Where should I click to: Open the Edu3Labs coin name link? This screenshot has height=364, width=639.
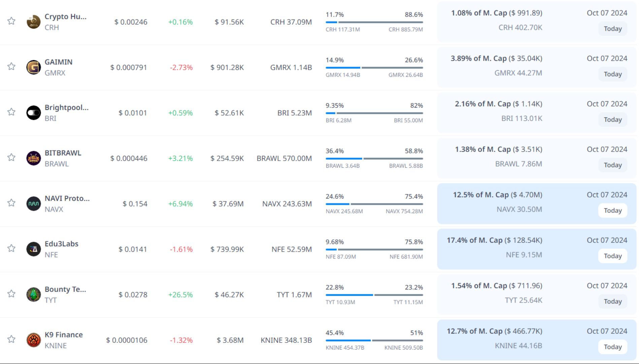[x=61, y=244]
